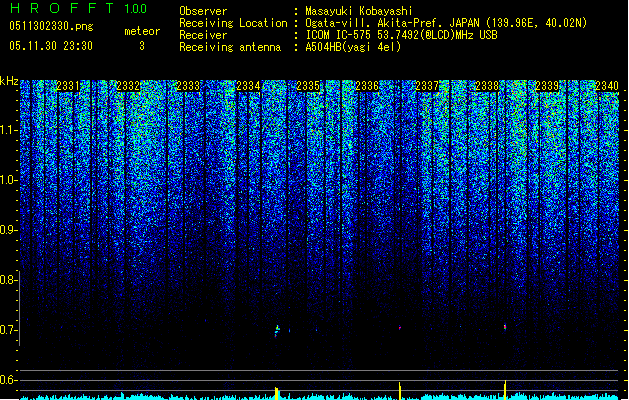Image resolution: width=629 pixels, height=400 pixels.
Task: Select the filename 0511302330.png
Action: tap(51, 26)
